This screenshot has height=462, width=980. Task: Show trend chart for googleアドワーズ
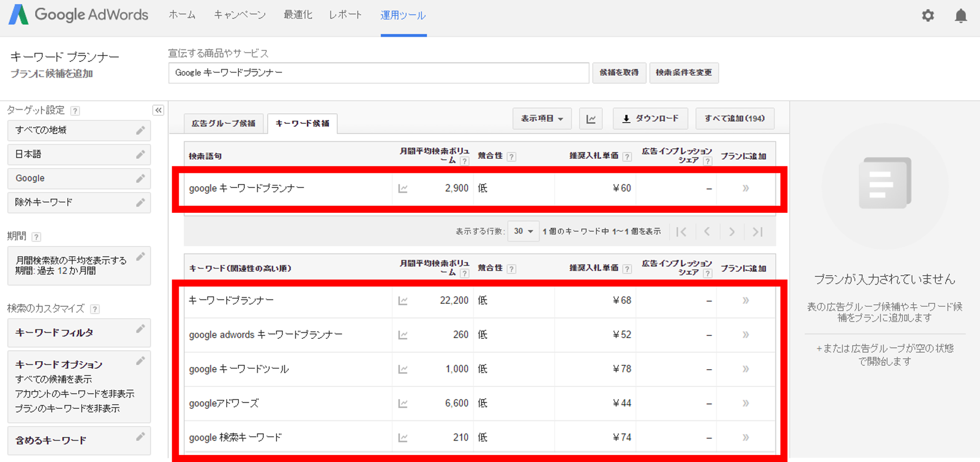click(x=403, y=403)
